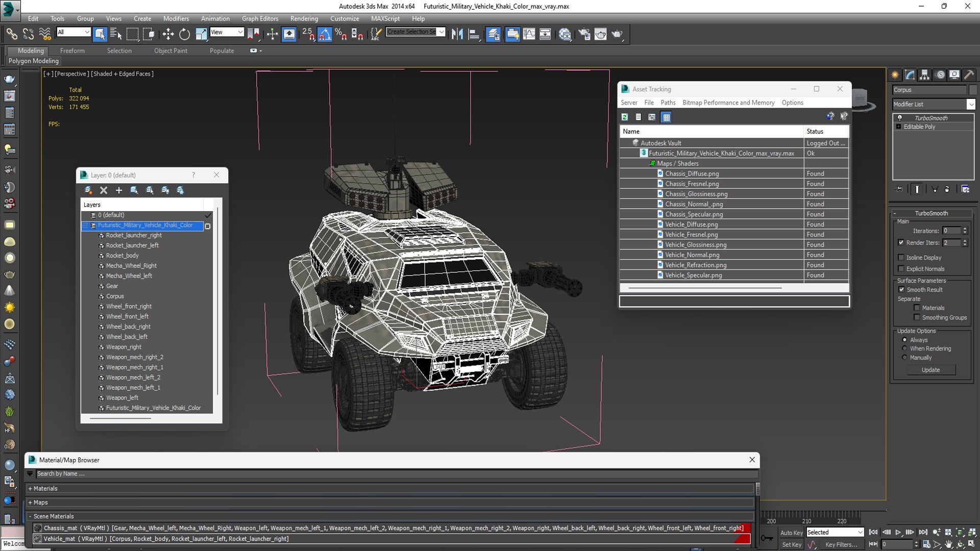Open the Curve Editor icon

(529, 34)
